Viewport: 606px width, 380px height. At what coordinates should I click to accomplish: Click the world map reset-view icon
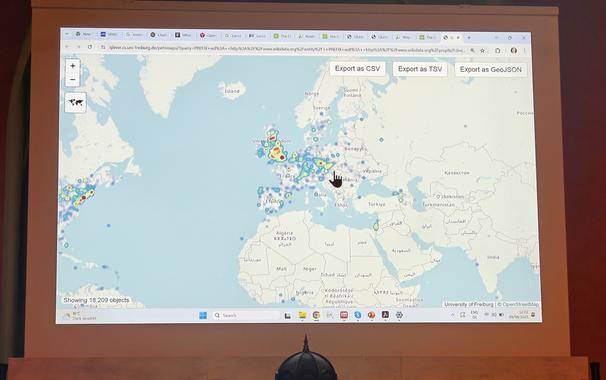click(x=76, y=102)
